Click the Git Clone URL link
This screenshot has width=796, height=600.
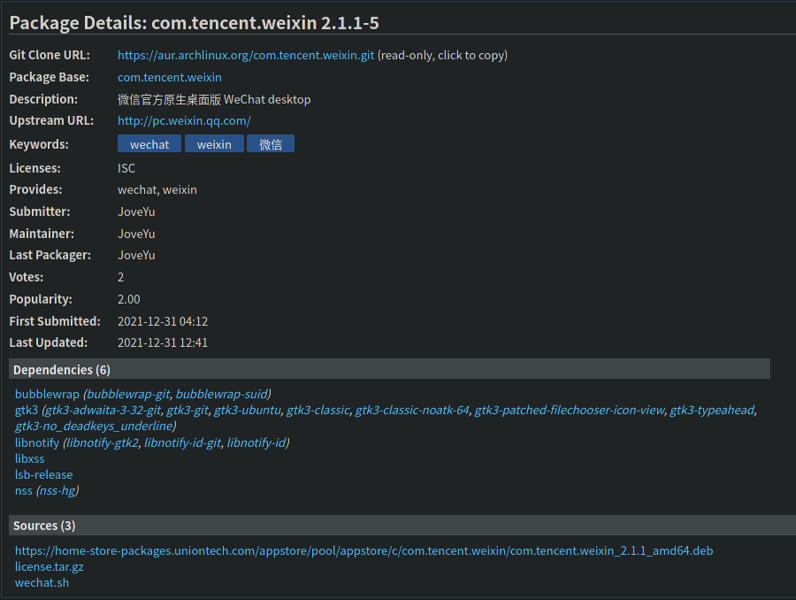pyautogui.click(x=245, y=55)
